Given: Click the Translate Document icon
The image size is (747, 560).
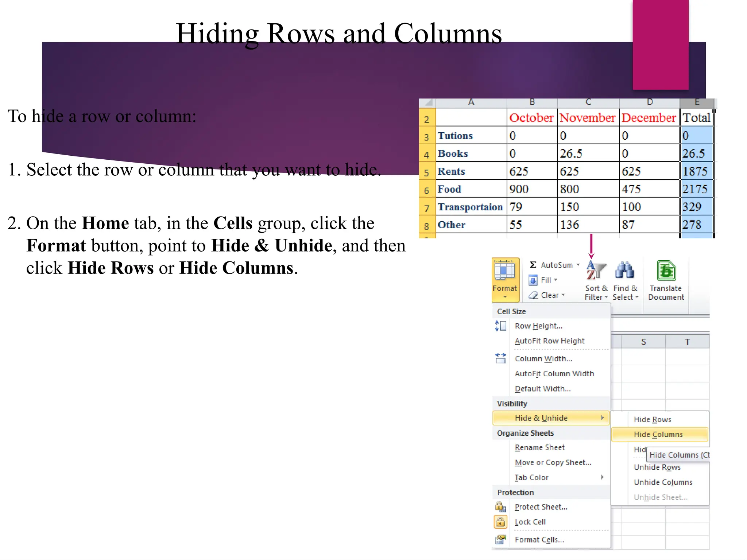Looking at the screenshot, I should [666, 271].
